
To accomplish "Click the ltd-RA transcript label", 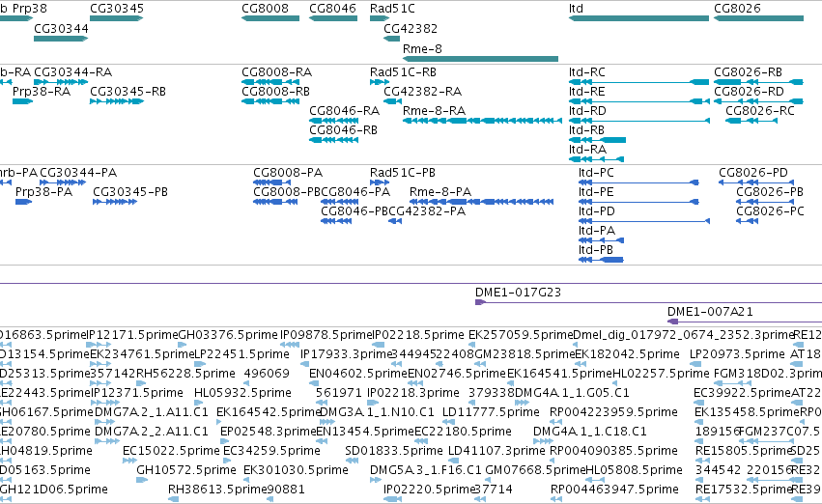I will tap(587, 150).
